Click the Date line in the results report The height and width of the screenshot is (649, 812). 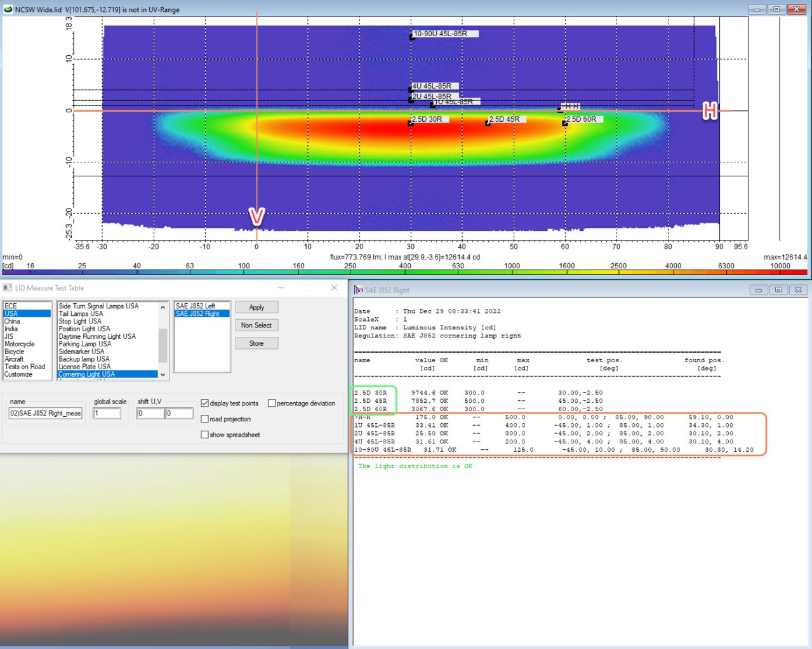427,311
